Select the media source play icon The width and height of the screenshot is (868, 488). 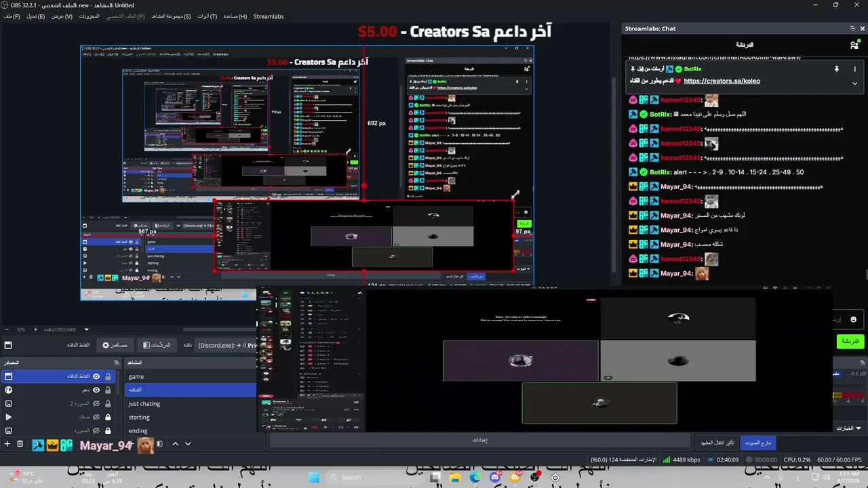tap(8, 417)
